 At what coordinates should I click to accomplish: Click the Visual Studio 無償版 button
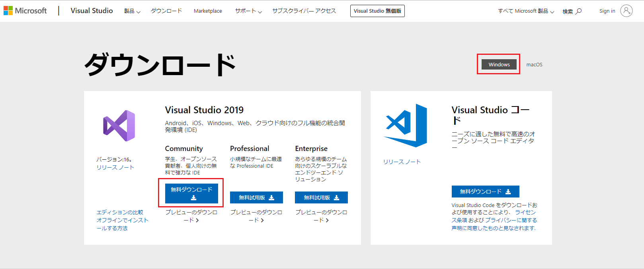377,11
